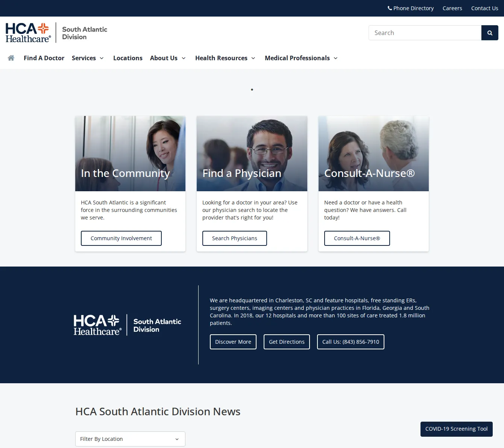Open the Phone Directory link
The image size is (504, 448).
[x=411, y=8]
